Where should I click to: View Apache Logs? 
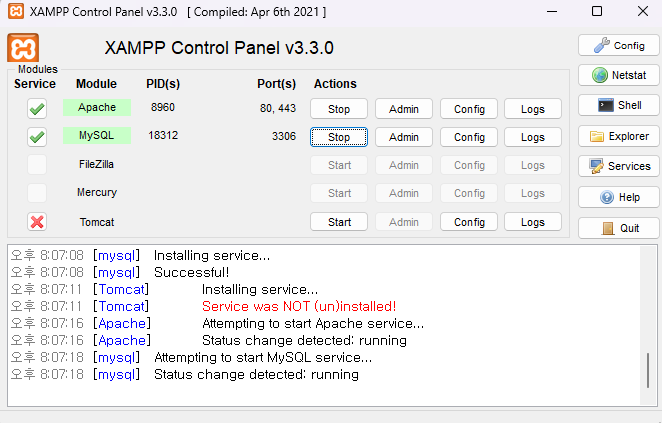click(x=533, y=109)
